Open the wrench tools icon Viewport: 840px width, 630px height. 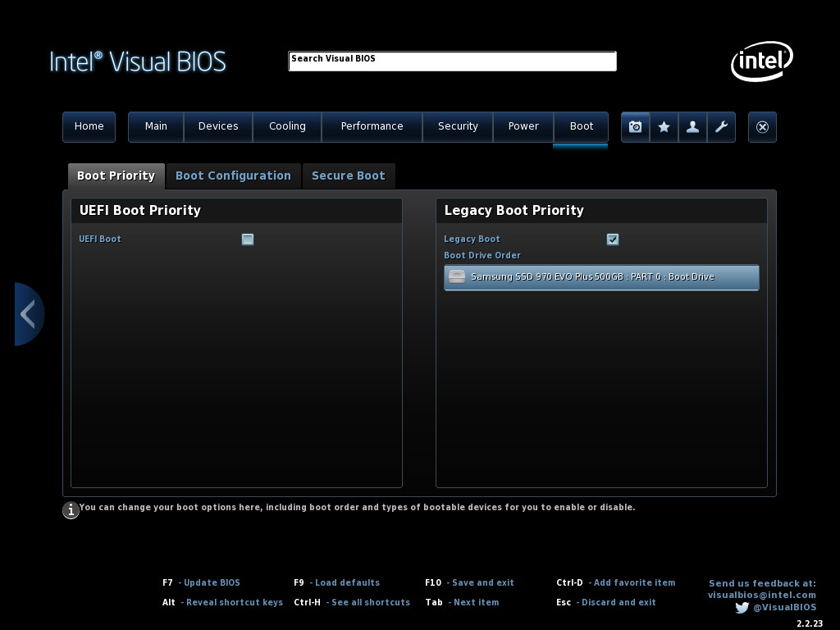(721, 127)
